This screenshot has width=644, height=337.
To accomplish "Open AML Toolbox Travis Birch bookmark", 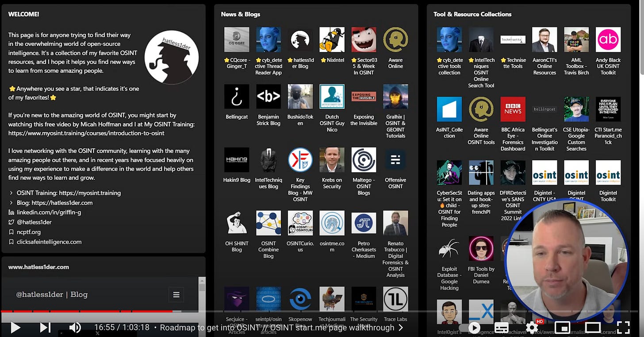I will pos(576,40).
